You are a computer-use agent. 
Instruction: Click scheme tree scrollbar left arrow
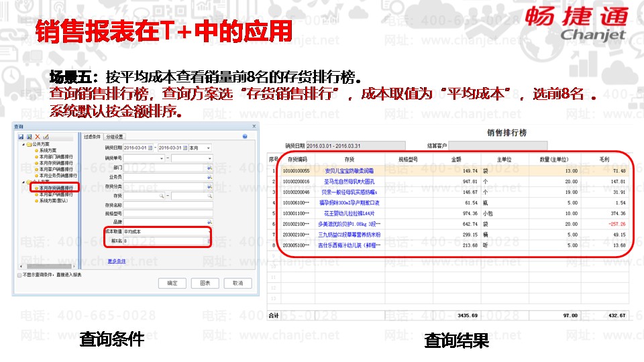(21, 266)
